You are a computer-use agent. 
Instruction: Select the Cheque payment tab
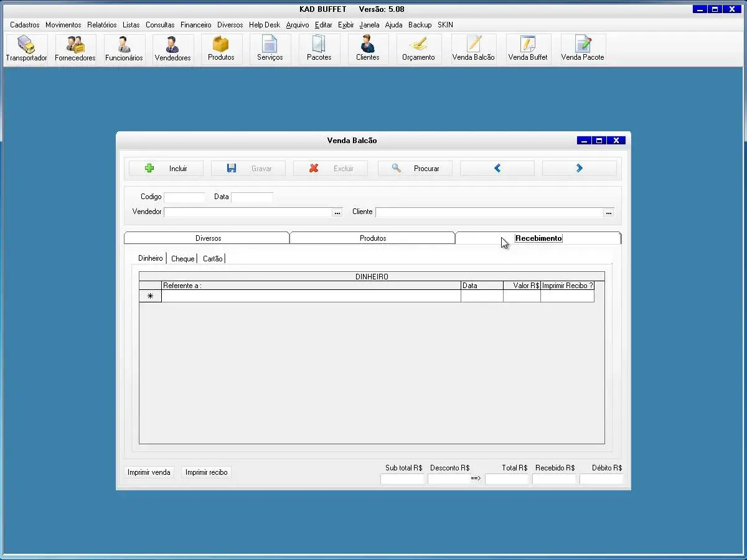point(182,259)
